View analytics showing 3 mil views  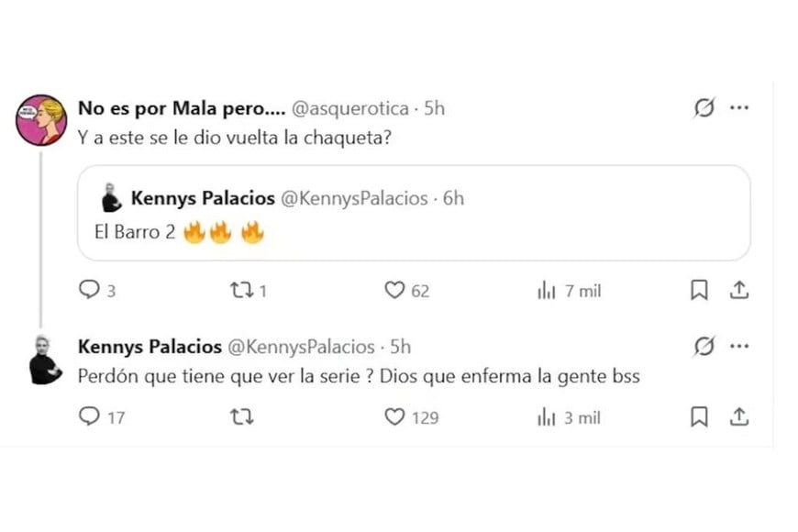(x=547, y=417)
